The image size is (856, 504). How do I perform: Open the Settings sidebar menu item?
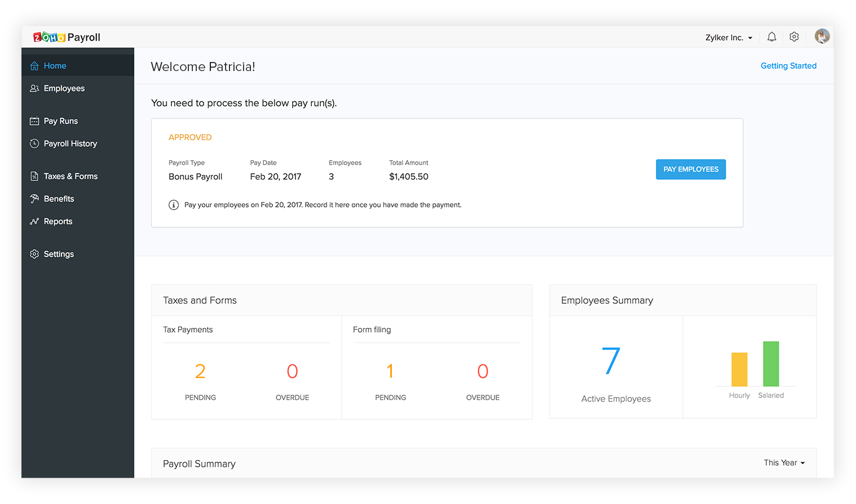point(59,254)
